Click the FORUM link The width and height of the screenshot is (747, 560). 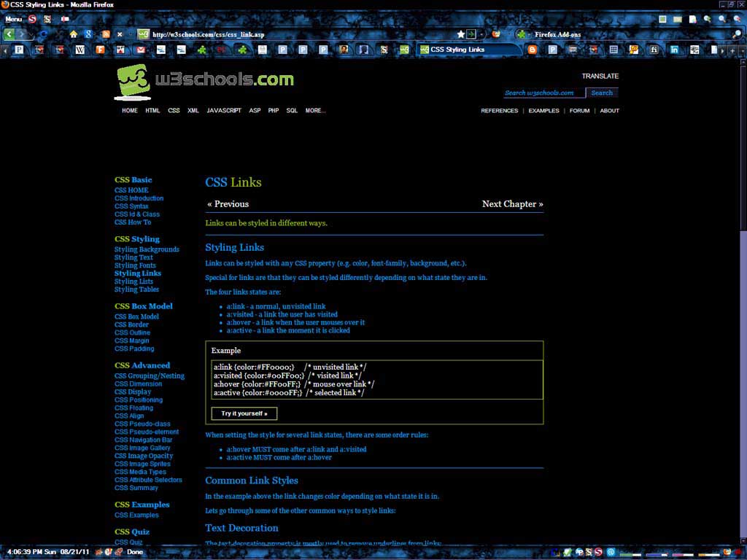579,111
